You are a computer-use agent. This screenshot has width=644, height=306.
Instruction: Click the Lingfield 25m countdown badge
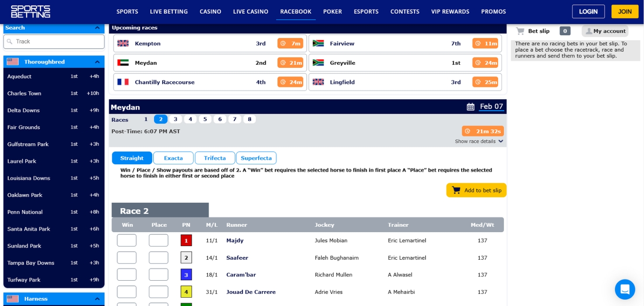pyautogui.click(x=485, y=82)
